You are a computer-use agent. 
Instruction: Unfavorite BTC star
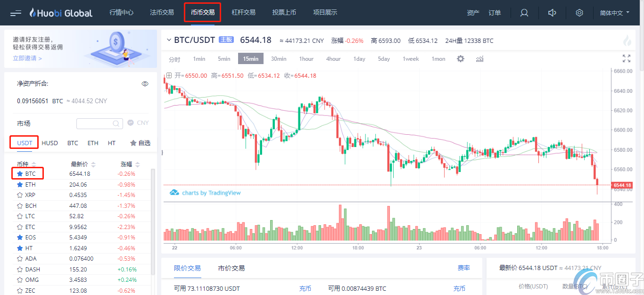pyautogui.click(x=20, y=173)
